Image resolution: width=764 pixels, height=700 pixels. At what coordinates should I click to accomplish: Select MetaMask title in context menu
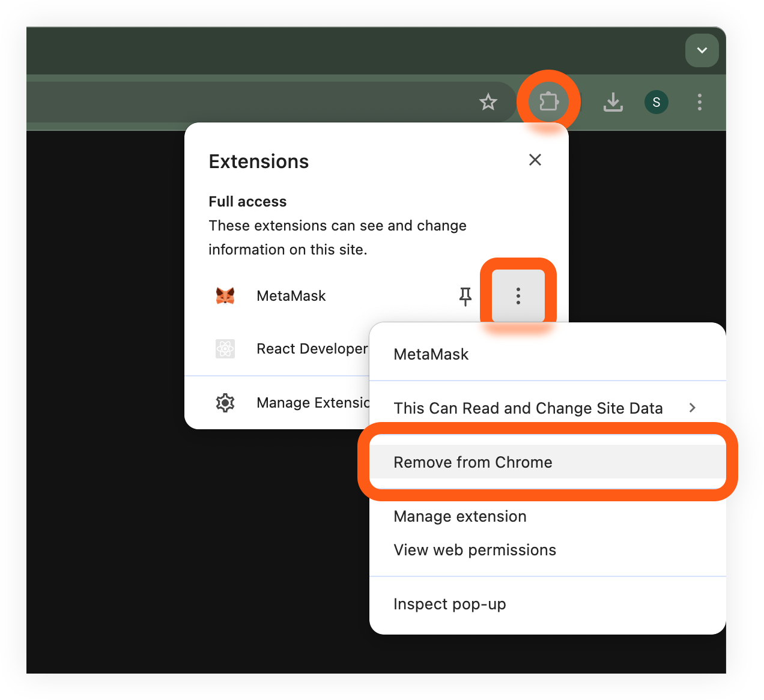[431, 354]
